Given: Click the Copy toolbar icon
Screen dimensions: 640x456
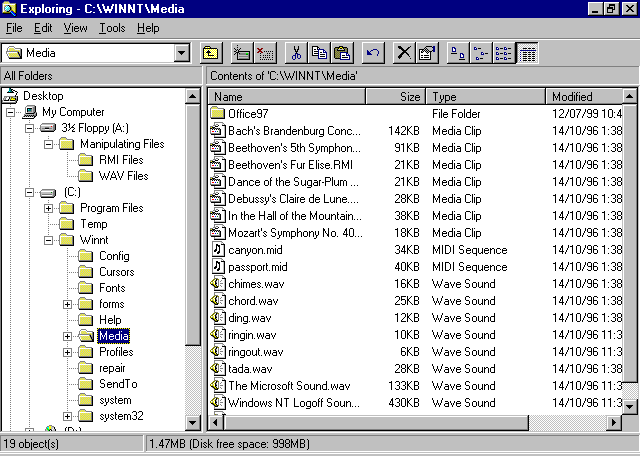Looking at the screenshot, I should click(319, 53).
